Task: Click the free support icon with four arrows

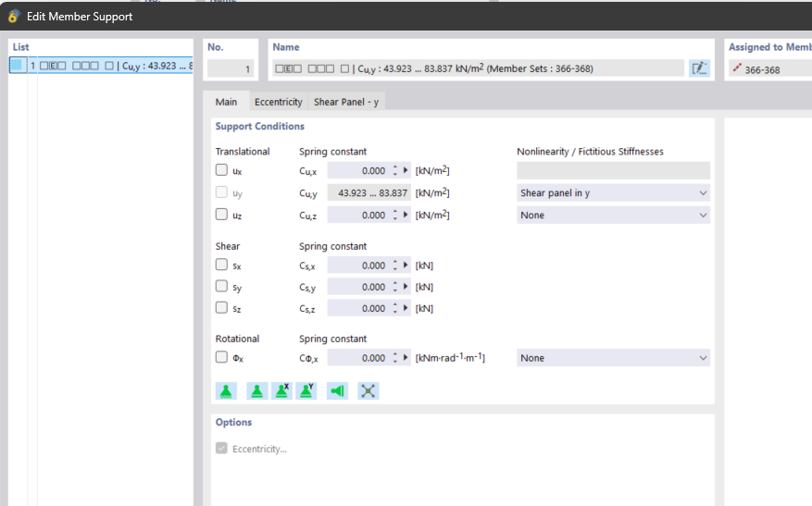Action: pyautogui.click(x=369, y=391)
